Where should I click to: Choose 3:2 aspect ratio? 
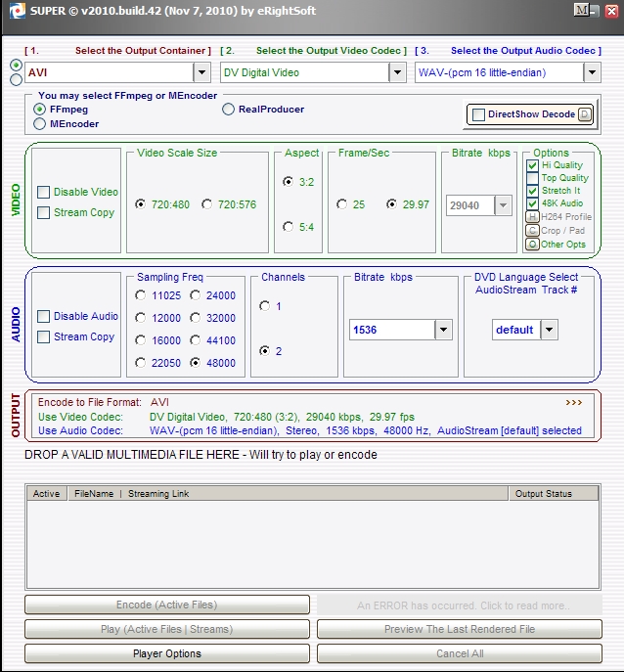tap(288, 182)
